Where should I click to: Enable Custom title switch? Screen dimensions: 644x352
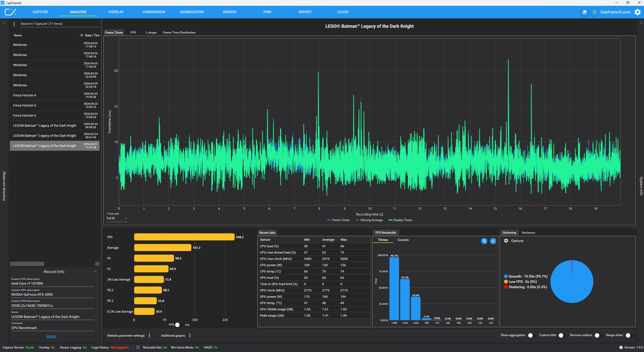click(x=563, y=335)
